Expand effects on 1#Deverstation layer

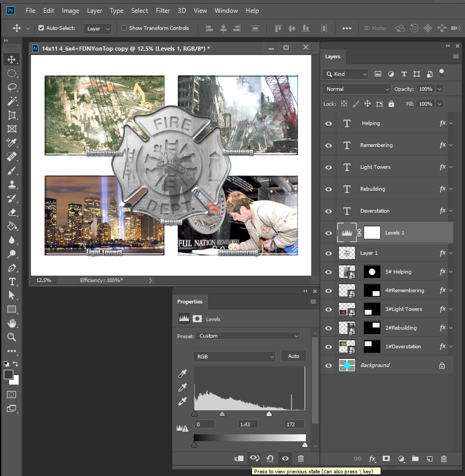click(451, 346)
